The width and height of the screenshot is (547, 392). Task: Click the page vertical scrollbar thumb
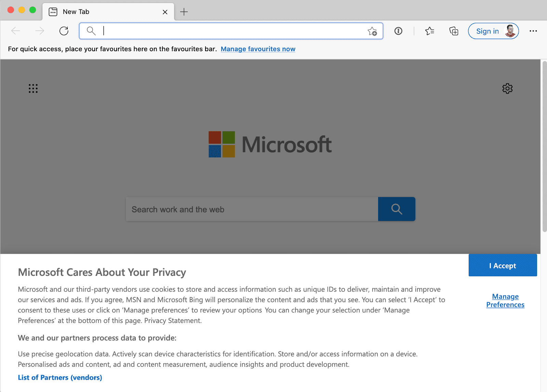(544, 147)
